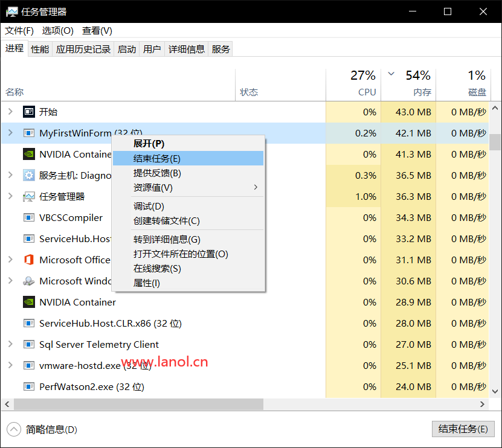Click the horizontal scrollbar thumb

(x=138, y=404)
